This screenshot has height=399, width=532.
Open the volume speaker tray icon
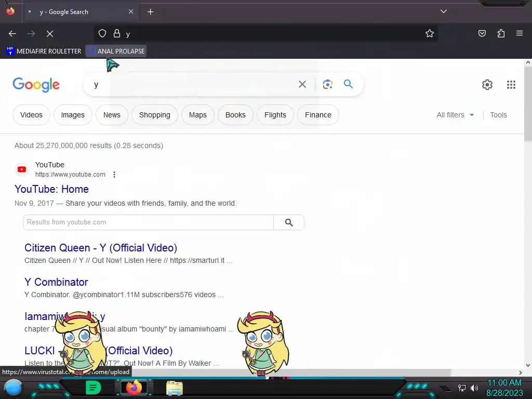click(474, 388)
